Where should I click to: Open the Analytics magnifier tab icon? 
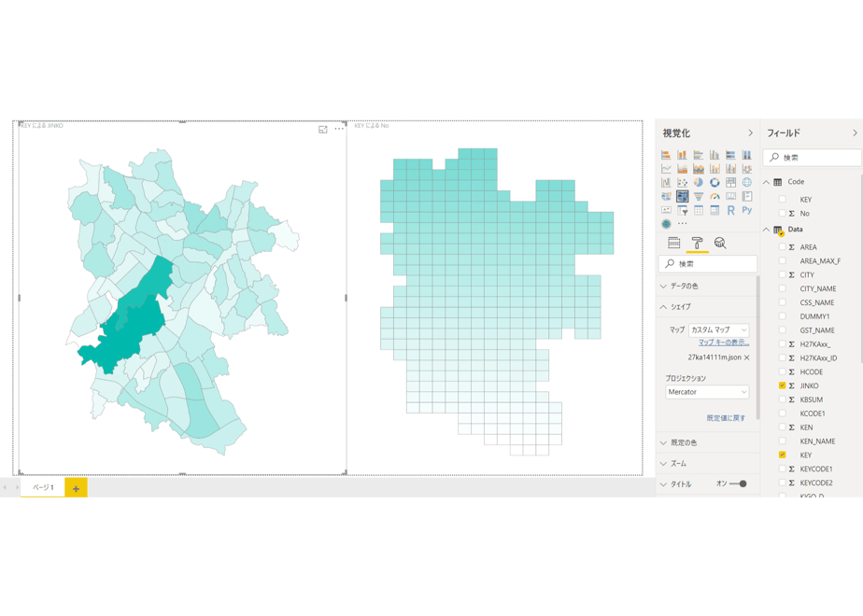(x=720, y=243)
